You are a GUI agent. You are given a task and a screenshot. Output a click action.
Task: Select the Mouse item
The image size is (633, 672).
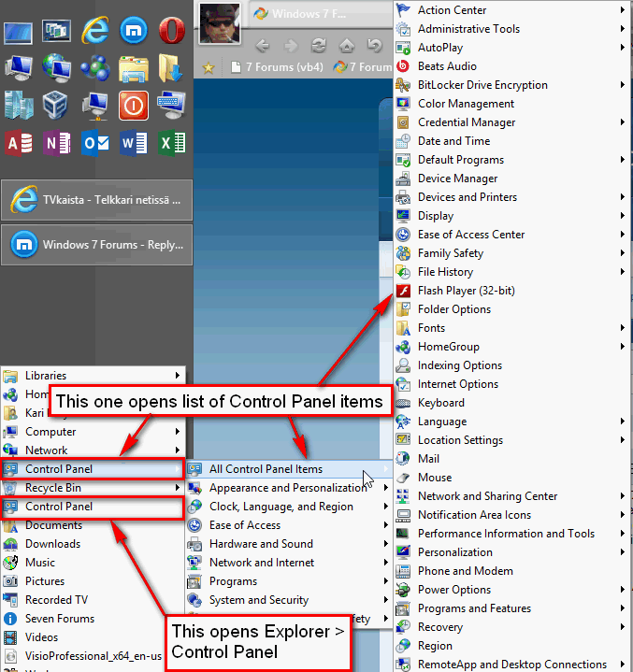(512, 478)
